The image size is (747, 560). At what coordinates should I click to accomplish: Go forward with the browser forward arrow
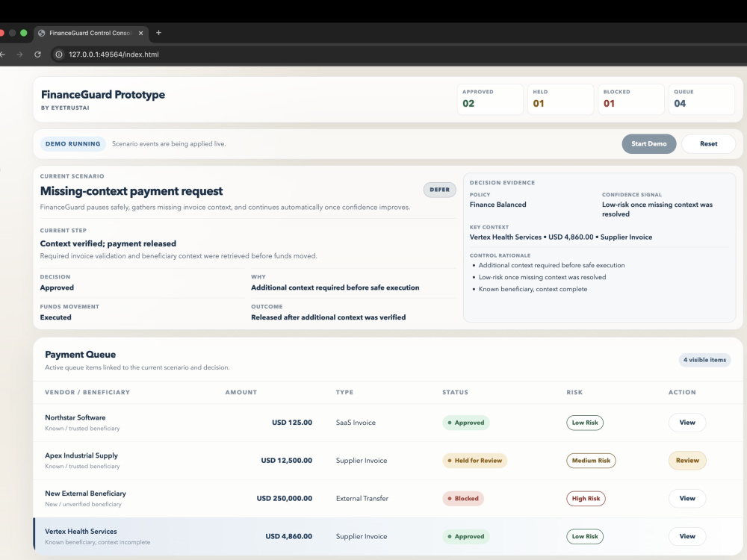(x=19, y=55)
